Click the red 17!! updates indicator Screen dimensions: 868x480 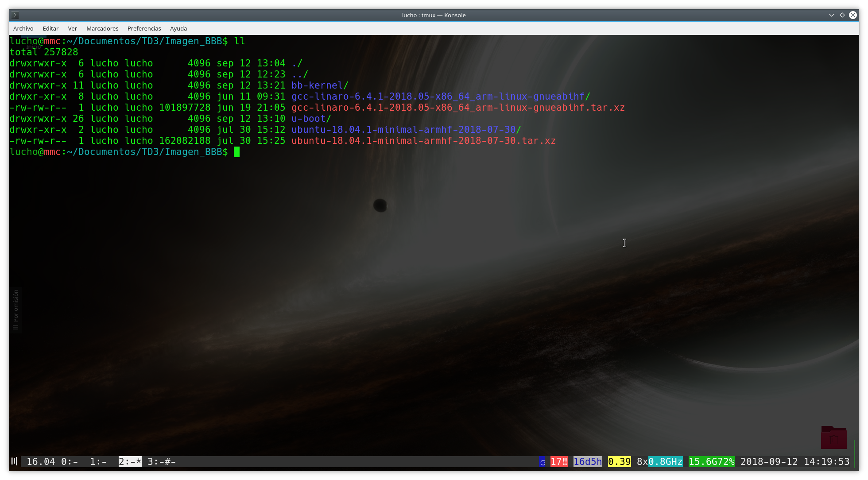[x=559, y=462]
